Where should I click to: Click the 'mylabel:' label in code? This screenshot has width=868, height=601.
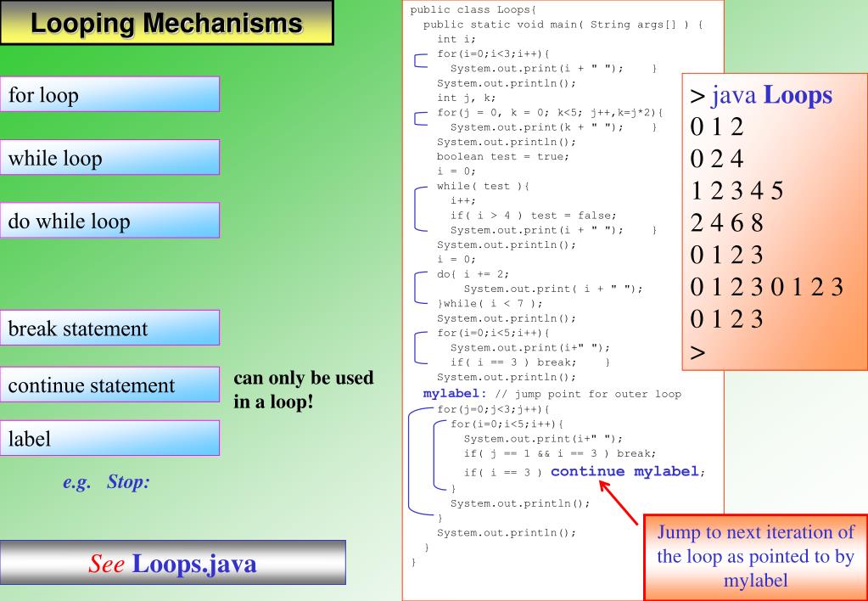(x=455, y=394)
